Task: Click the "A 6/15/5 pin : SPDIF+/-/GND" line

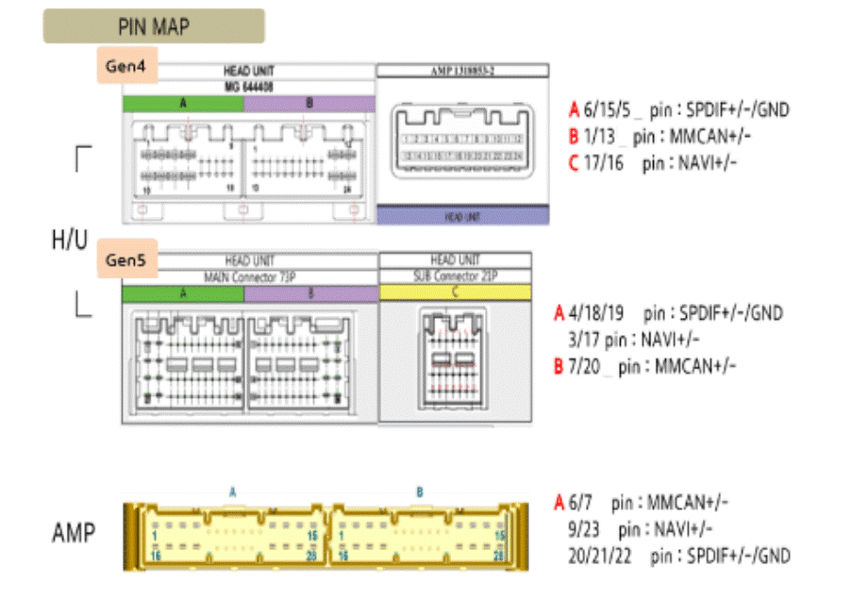Action: pos(679,109)
